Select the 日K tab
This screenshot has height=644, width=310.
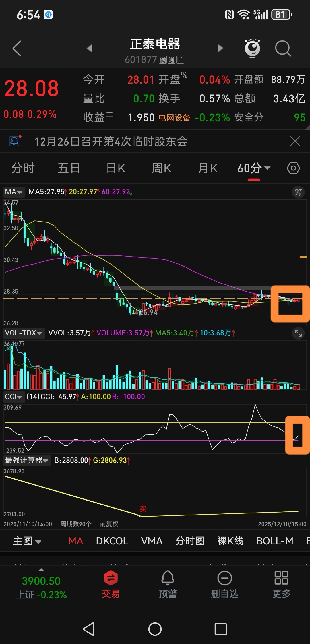pyautogui.click(x=116, y=168)
